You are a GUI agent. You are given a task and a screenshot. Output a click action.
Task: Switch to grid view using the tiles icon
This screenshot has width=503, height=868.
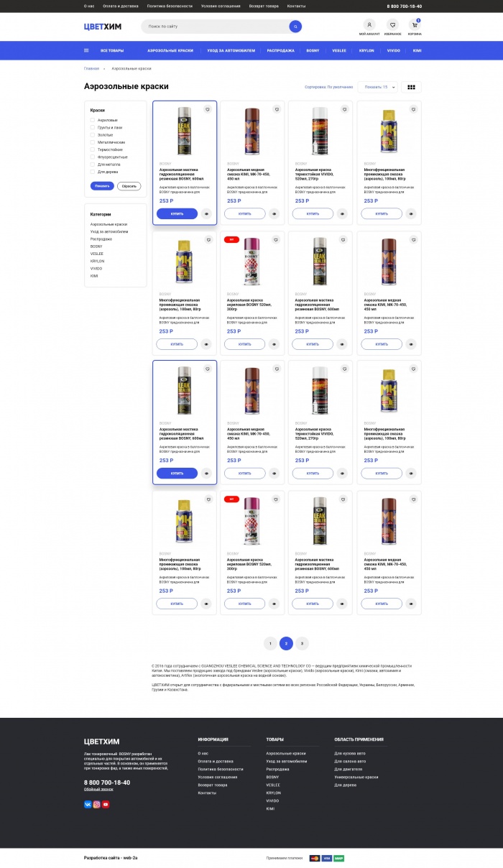pyautogui.click(x=411, y=87)
